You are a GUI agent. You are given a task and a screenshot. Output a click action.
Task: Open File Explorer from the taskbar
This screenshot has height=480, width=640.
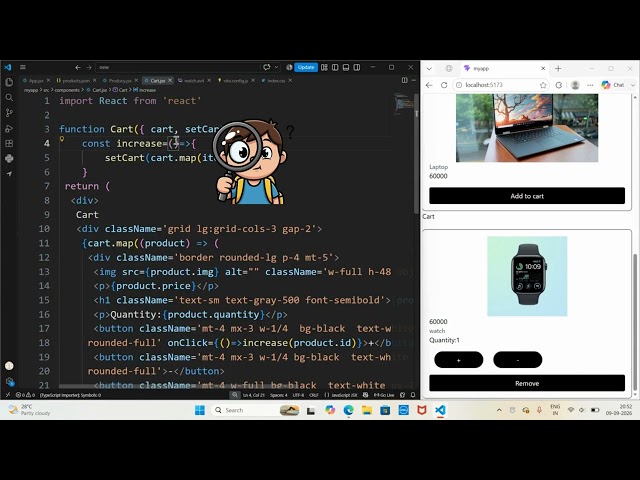tap(367, 410)
